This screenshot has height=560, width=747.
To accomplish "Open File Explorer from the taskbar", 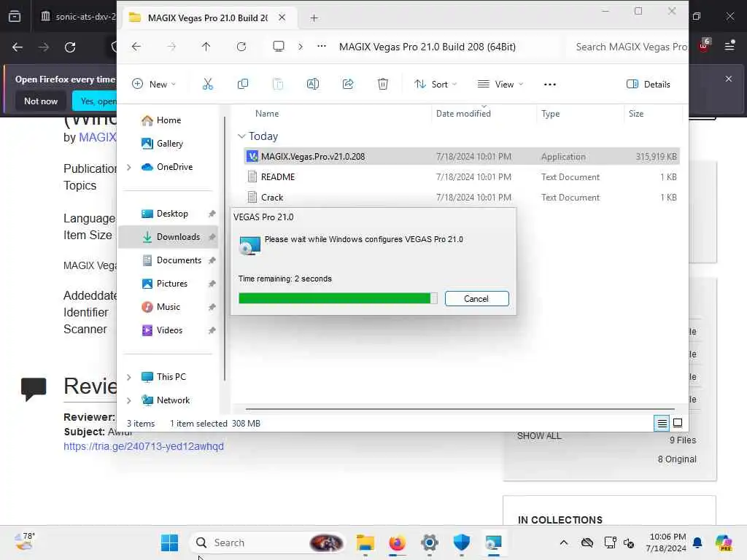I will (365, 542).
